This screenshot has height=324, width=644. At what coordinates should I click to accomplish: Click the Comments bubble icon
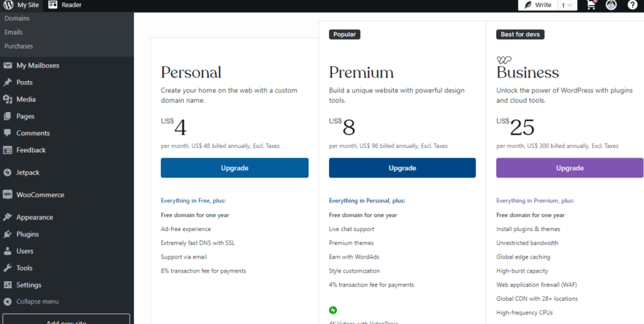tap(8, 133)
